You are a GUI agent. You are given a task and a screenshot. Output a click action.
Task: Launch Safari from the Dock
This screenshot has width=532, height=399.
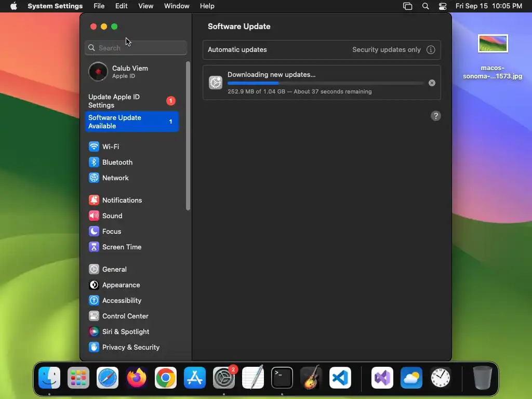108,378
